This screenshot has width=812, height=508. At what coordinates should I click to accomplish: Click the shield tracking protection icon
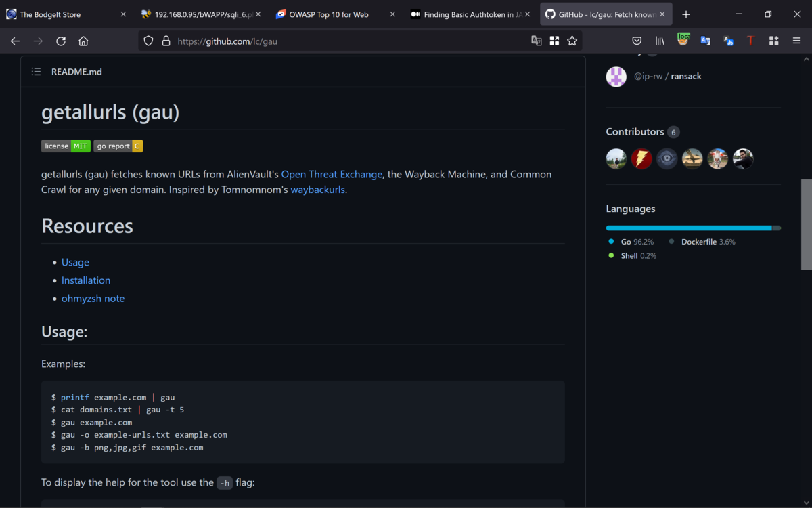pyautogui.click(x=149, y=41)
